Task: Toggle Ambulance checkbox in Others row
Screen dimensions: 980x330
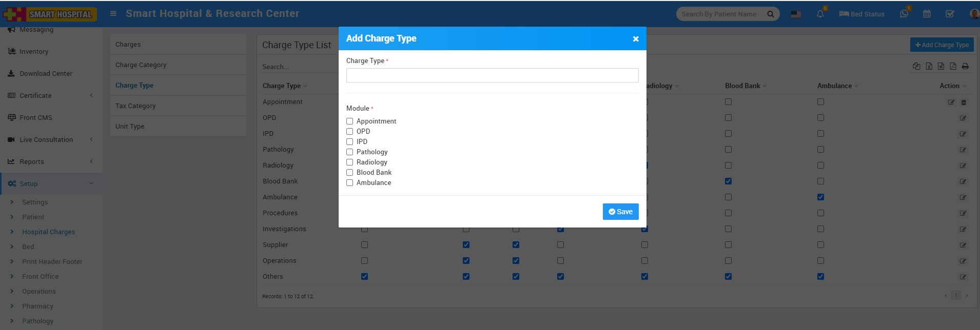Action: (x=820, y=277)
